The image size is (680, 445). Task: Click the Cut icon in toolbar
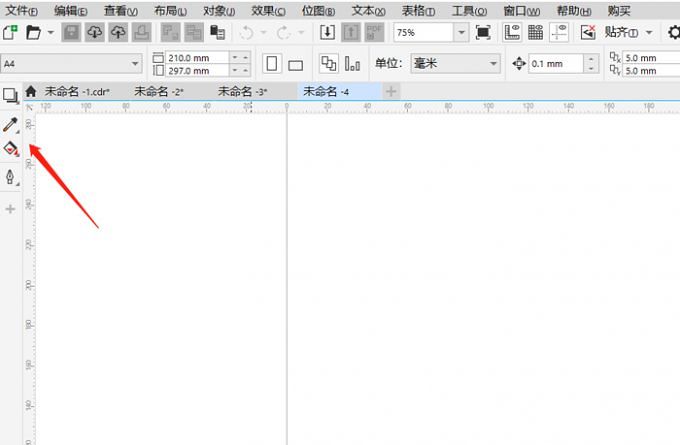170,33
